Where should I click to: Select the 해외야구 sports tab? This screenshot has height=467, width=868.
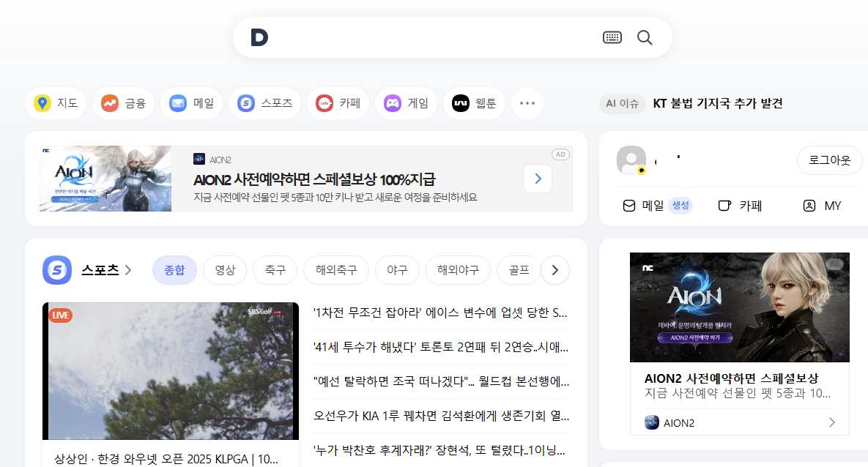click(458, 270)
